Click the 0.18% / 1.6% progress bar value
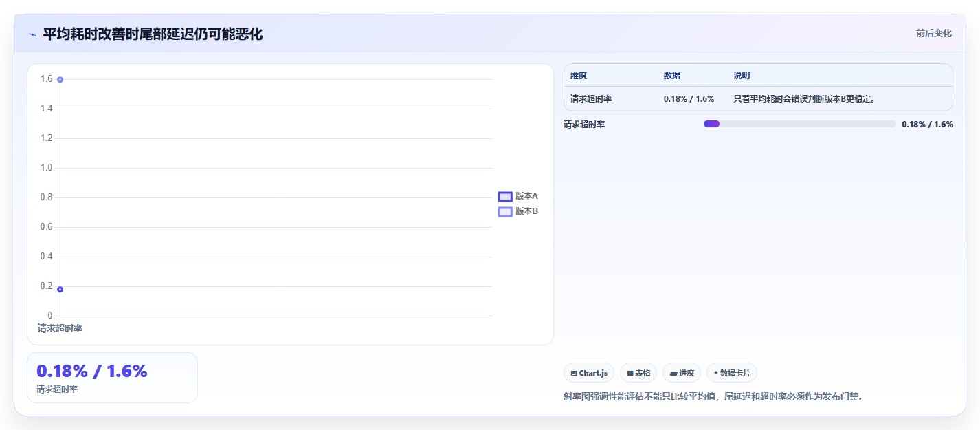The height and width of the screenshot is (430, 980). pyautogui.click(x=927, y=125)
